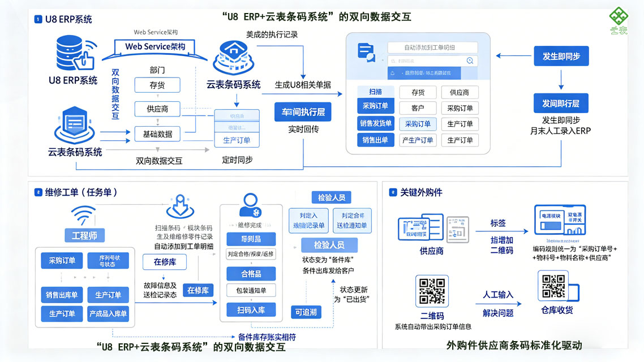Click the text 人工输入

tap(498, 295)
